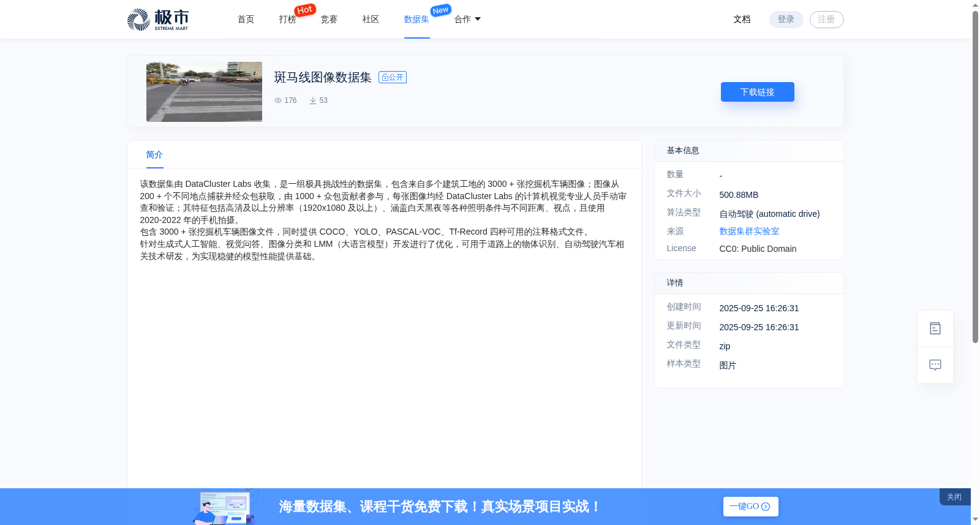Select the 数据集 datasets tab
The image size is (980, 525).
417,20
